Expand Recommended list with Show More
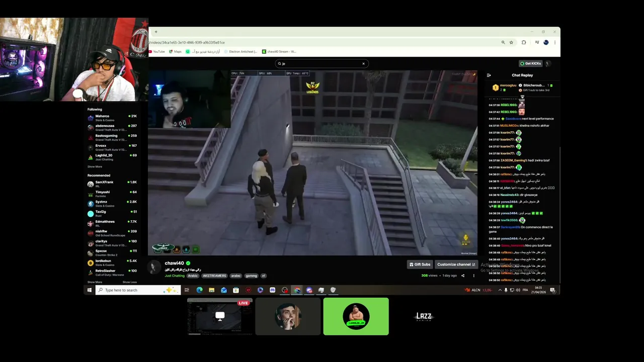Screen dimensions: 644x362 point(95,282)
